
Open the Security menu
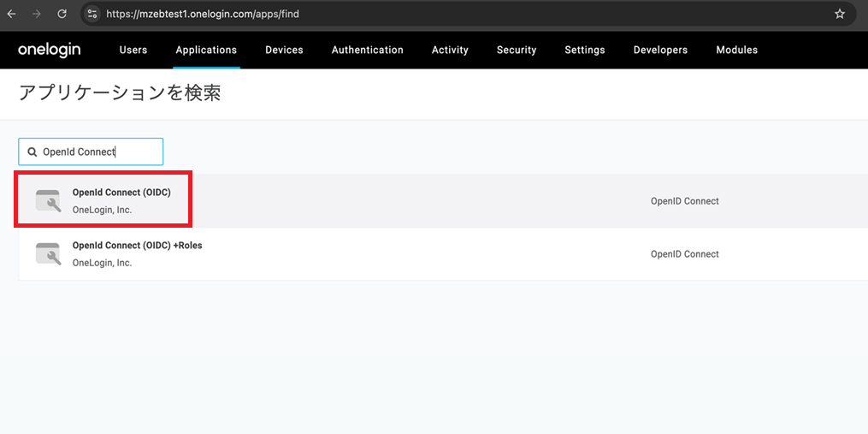[517, 51]
